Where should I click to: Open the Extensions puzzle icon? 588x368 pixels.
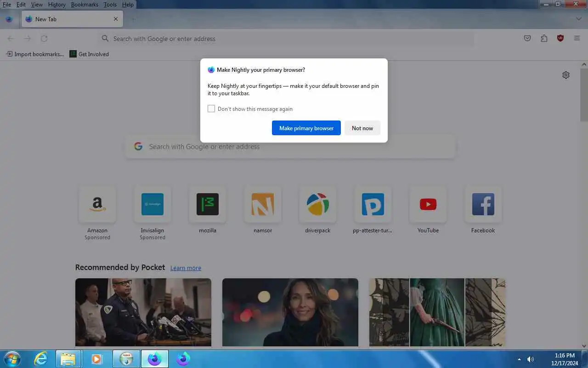click(544, 39)
